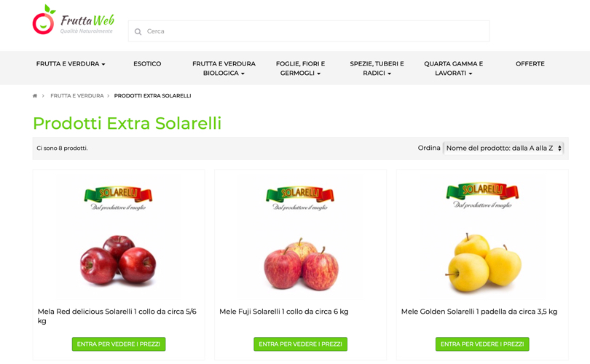
Task: Click the Cerca search field
Action: pyautogui.click(x=309, y=31)
